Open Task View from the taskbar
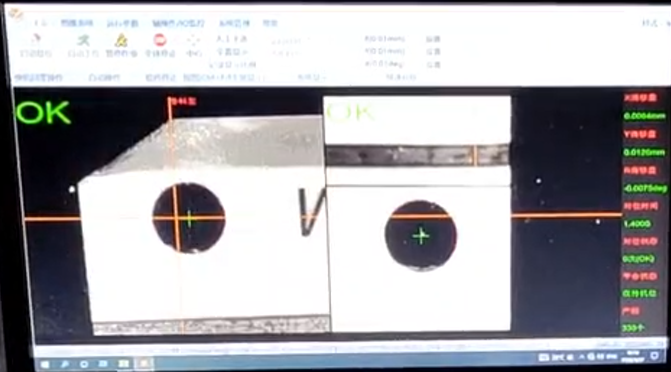Image resolution: width=671 pixels, height=372 pixels. pos(103,364)
